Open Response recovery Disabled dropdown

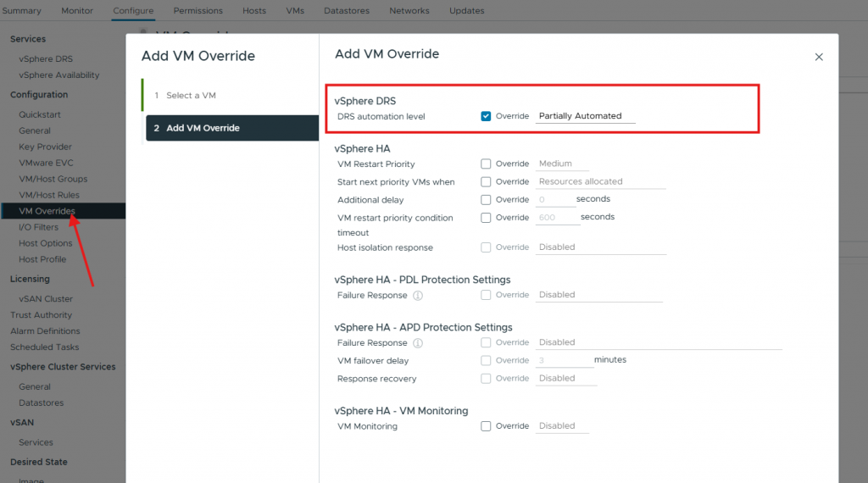566,379
